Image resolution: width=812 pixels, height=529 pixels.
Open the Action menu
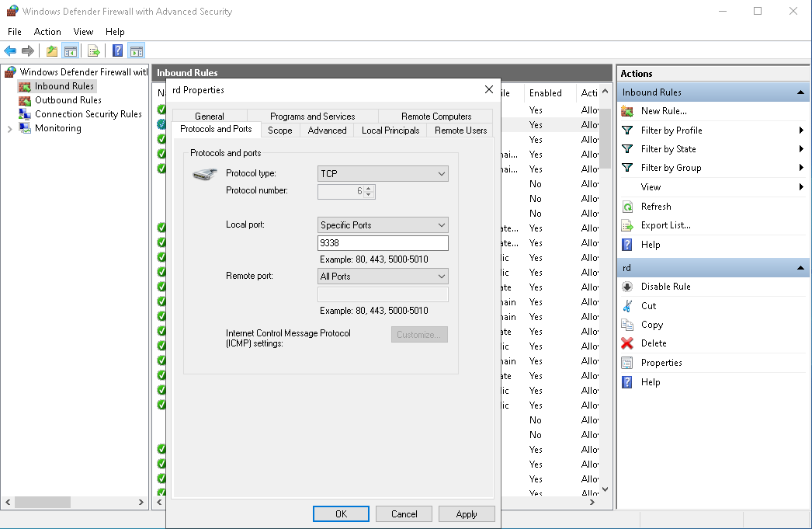[x=47, y=32]
